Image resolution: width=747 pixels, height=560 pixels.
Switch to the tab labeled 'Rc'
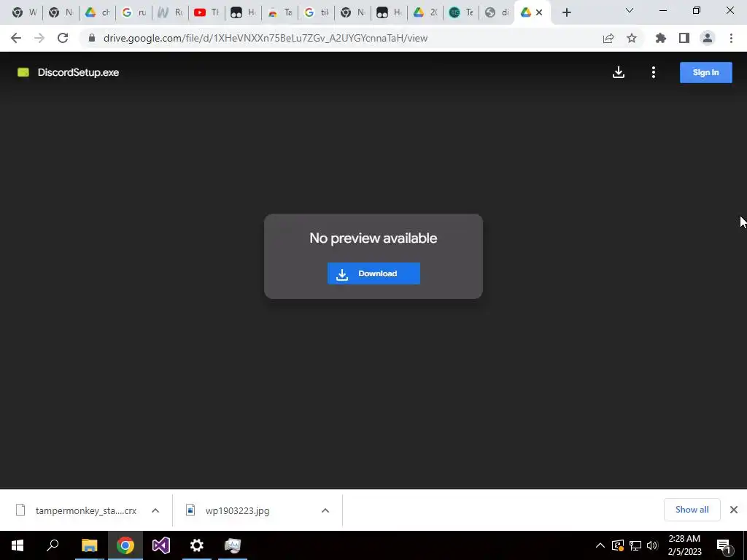pyautogui.click(x=171, y=12)
